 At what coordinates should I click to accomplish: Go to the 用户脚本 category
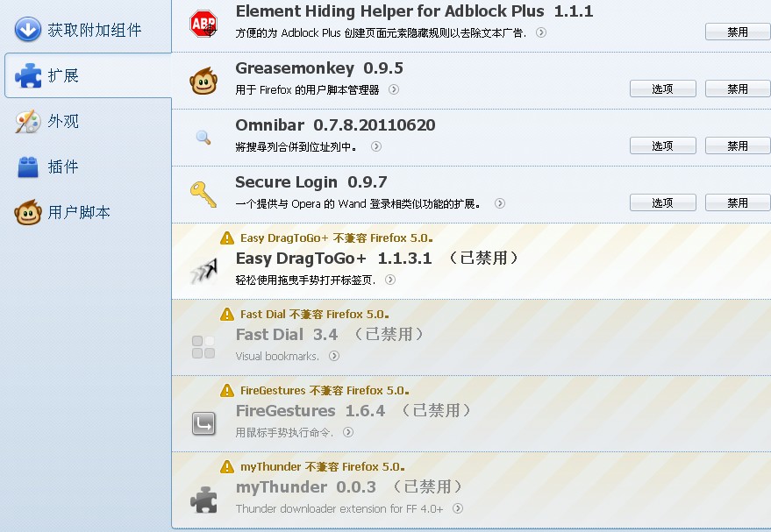click(x=86, y=212)
